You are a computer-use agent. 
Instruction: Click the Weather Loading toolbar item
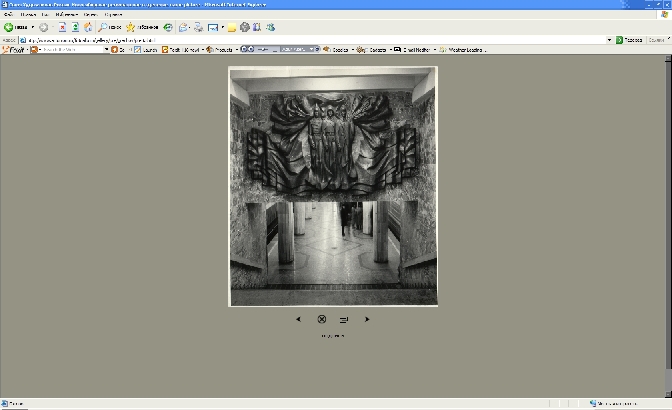pyautogui.click(x=463, y=50)
